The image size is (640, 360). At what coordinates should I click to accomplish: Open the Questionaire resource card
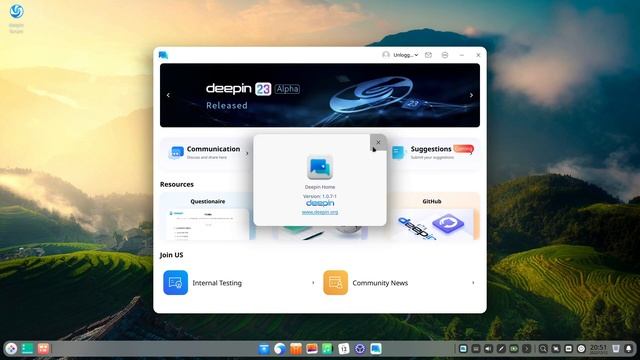click(208, 216)
